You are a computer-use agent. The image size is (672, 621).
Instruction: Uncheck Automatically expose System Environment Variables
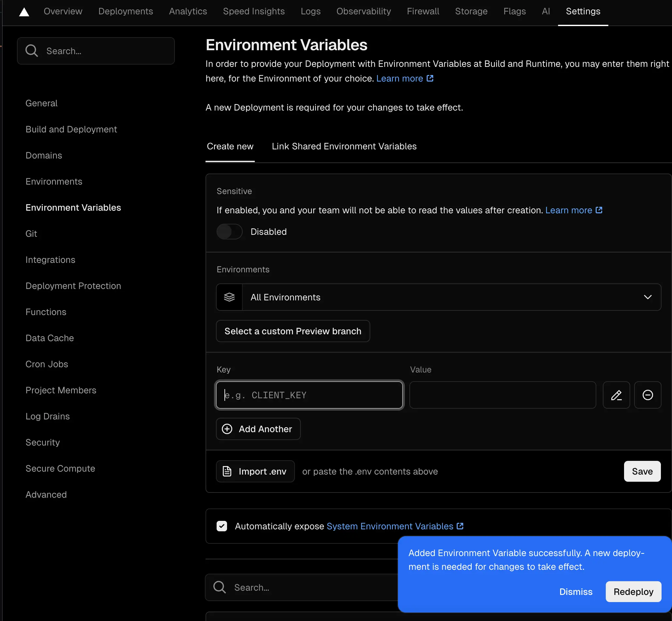tap(222, 526)
